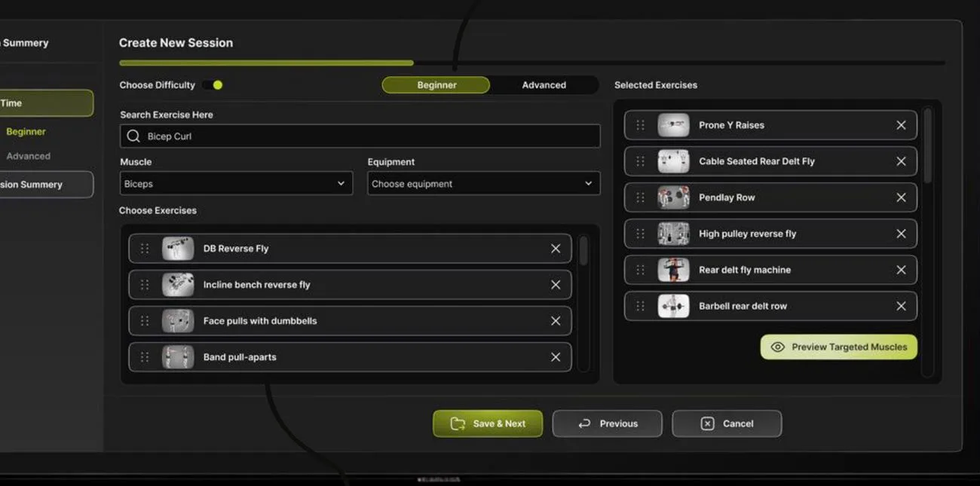This screenshot has height=486, width=980.
Task: Click the session creation progress bar
Action: [x=531, y=63]
